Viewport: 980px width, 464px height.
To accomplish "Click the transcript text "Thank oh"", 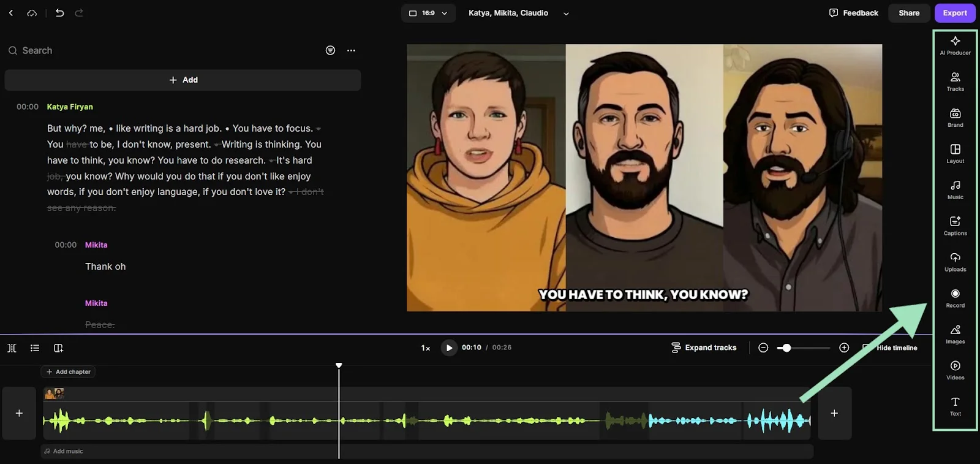I will [105, 267].
